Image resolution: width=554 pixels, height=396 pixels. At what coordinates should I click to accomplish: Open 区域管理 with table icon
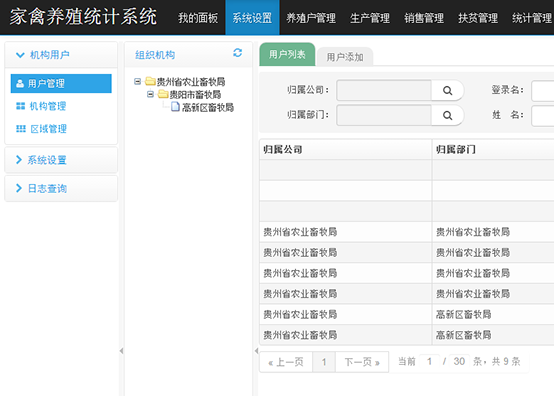[x=41, y=129]
